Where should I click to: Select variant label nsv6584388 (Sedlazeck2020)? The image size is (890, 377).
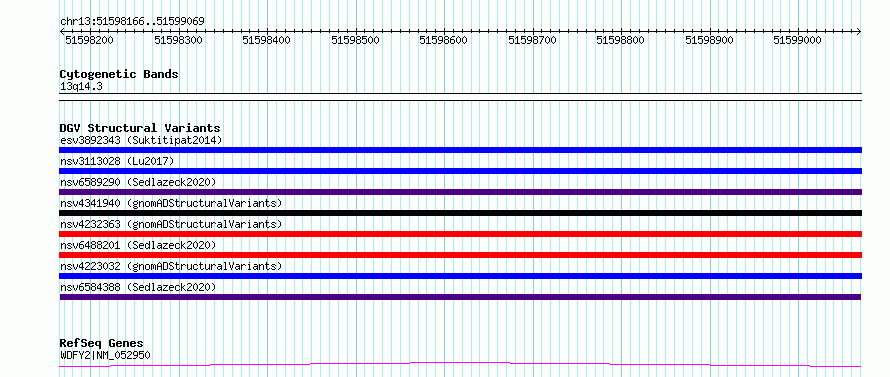(x=138, y=287)
